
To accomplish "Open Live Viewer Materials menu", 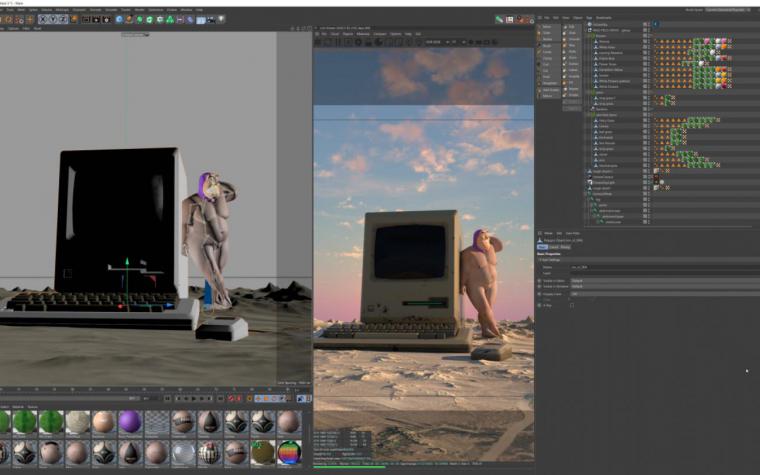I will (x=363, y=34).
